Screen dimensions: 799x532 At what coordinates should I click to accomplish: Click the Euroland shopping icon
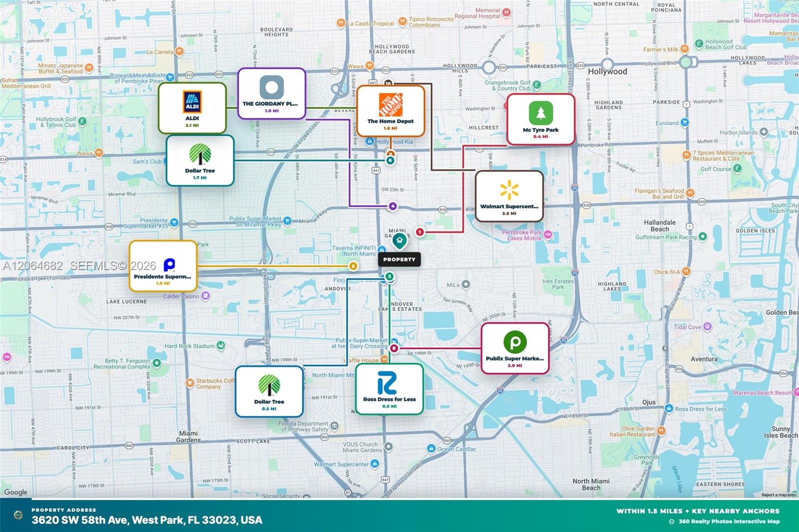click(685, 123)
